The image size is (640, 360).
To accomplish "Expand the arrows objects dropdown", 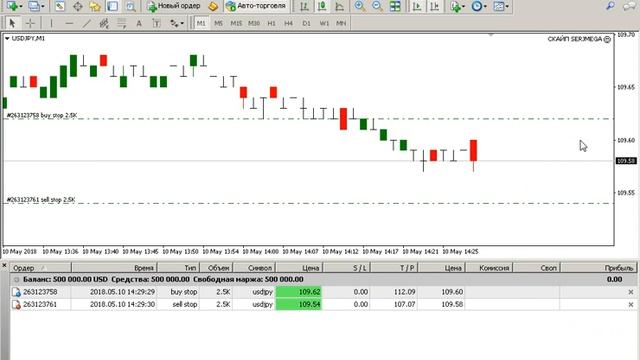I will tap(182, 24).
